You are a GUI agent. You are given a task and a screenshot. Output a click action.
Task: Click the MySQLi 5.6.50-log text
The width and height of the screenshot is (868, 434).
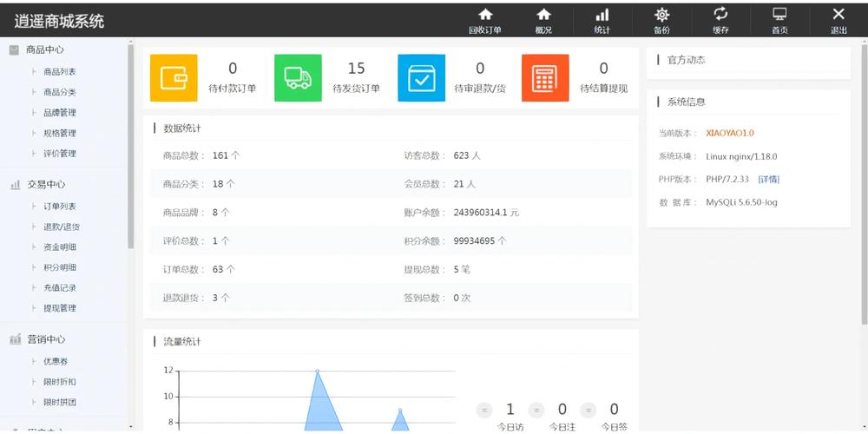coord(741,202)
